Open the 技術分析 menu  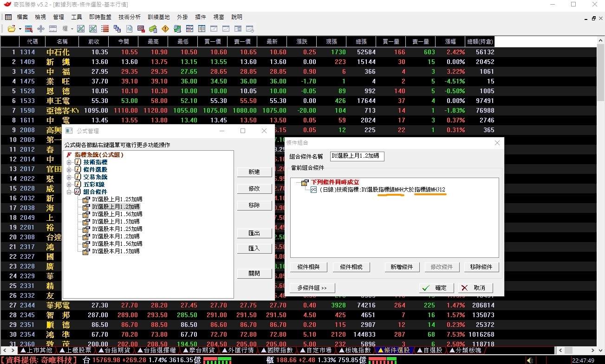pyautogui.click(x=130, y=17)
